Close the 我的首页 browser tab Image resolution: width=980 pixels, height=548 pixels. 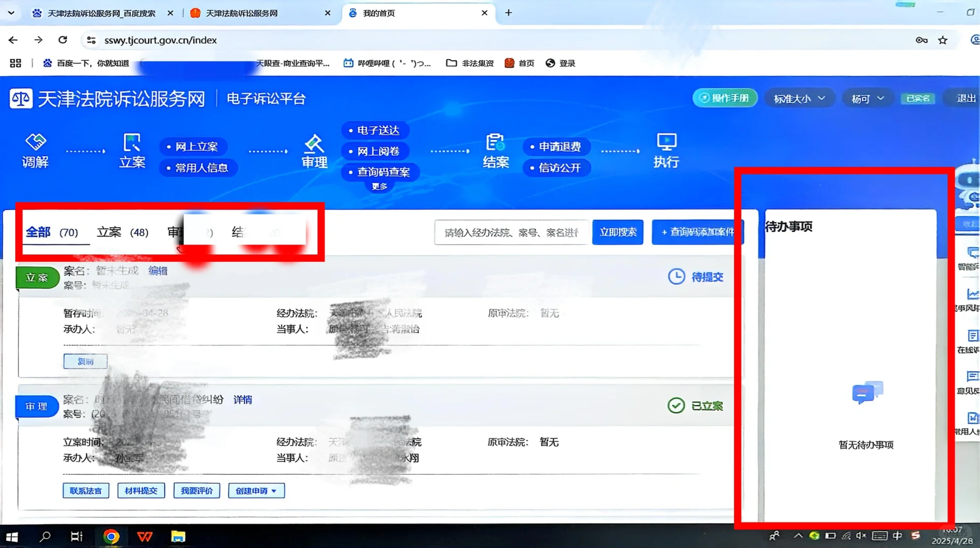tap(484, 13)
